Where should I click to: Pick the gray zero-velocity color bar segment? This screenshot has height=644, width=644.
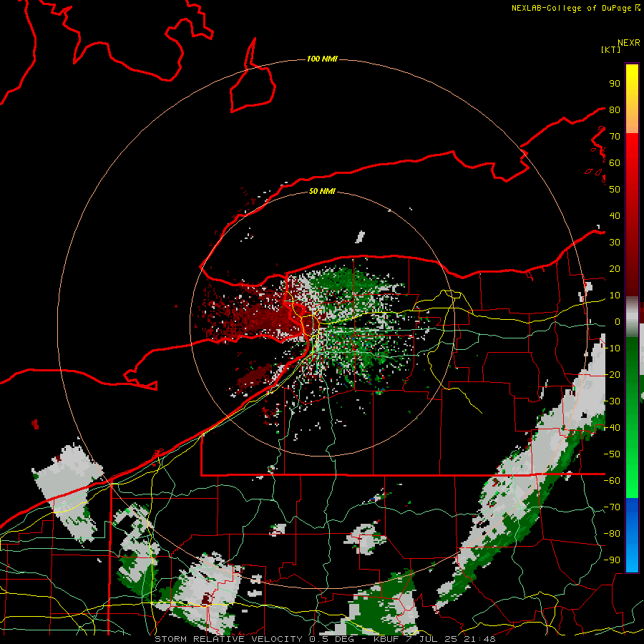[x=632, y=318]
